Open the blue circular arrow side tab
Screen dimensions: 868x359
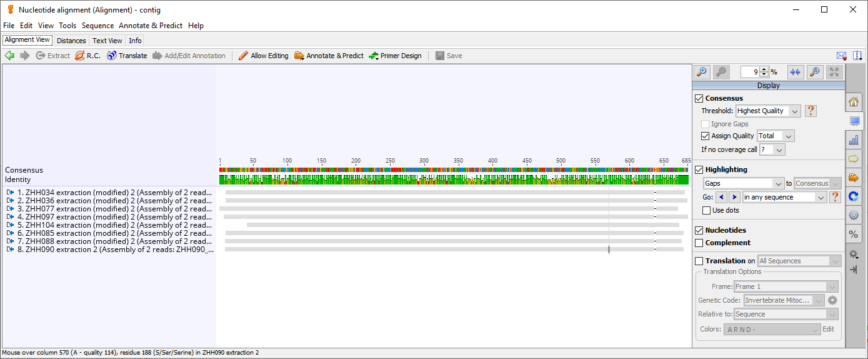(x=854, y=196)
